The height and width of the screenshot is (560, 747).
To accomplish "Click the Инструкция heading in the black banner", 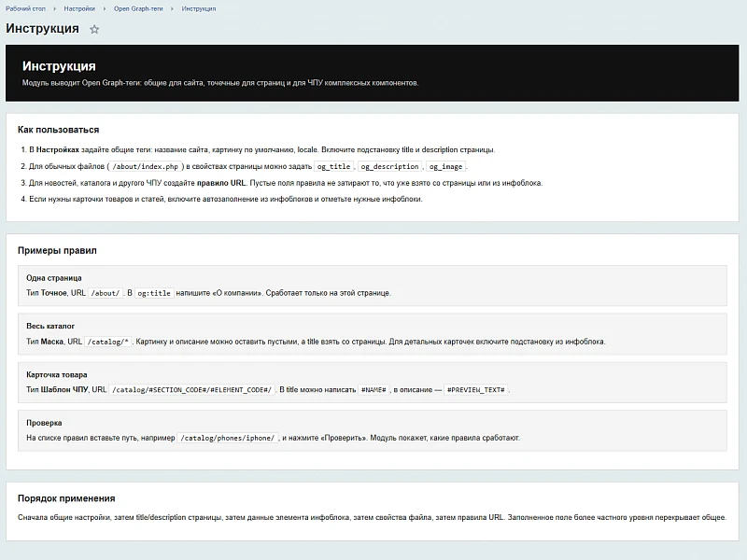I will point(59,66).
